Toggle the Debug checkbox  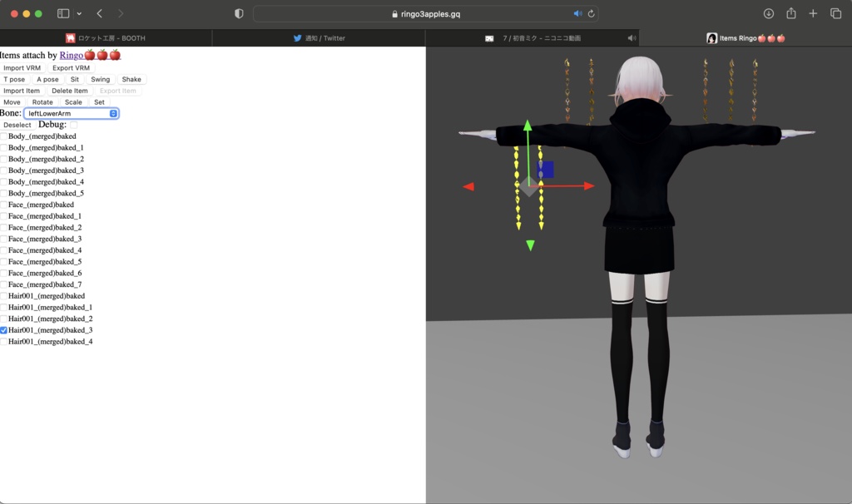click(73, 125)
